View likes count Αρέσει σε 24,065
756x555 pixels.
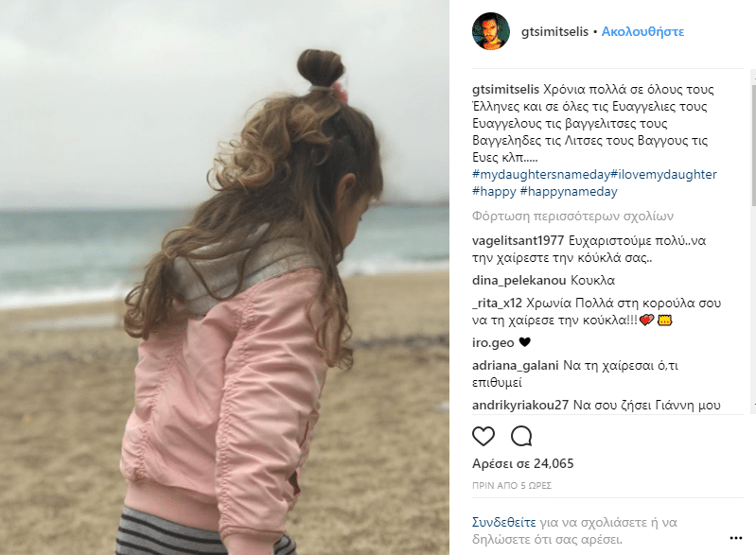(x=522, y=464)
